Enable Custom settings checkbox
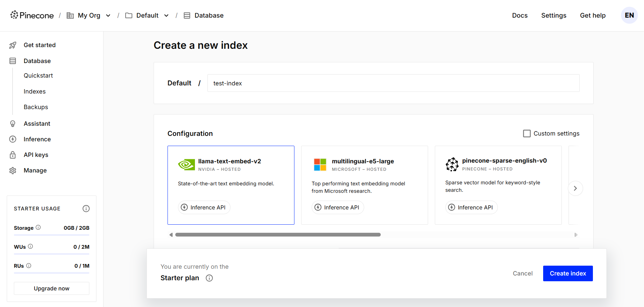Screen dimensions: 644x307 527,134
